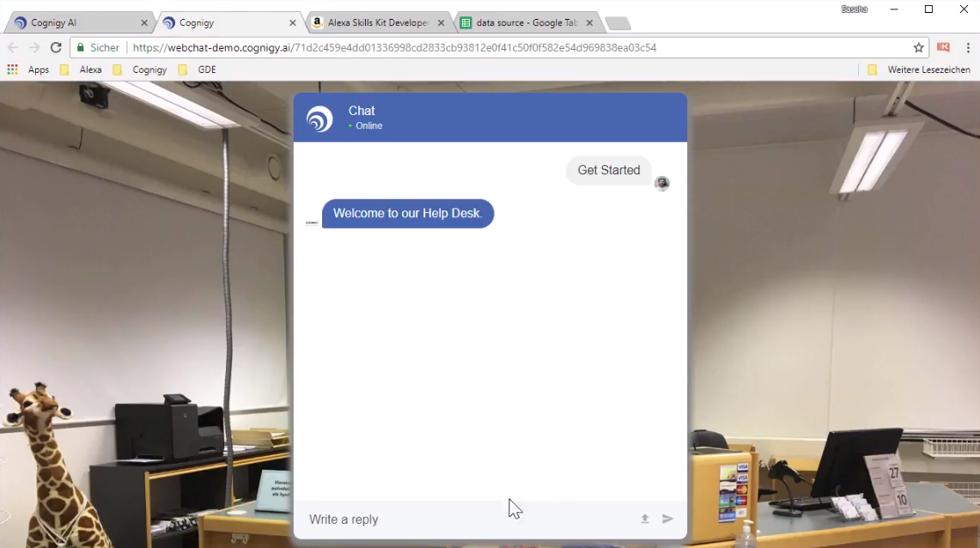980x548 pixels.
Task: Bookmark this page with the star icon
Action: (918, 48)
